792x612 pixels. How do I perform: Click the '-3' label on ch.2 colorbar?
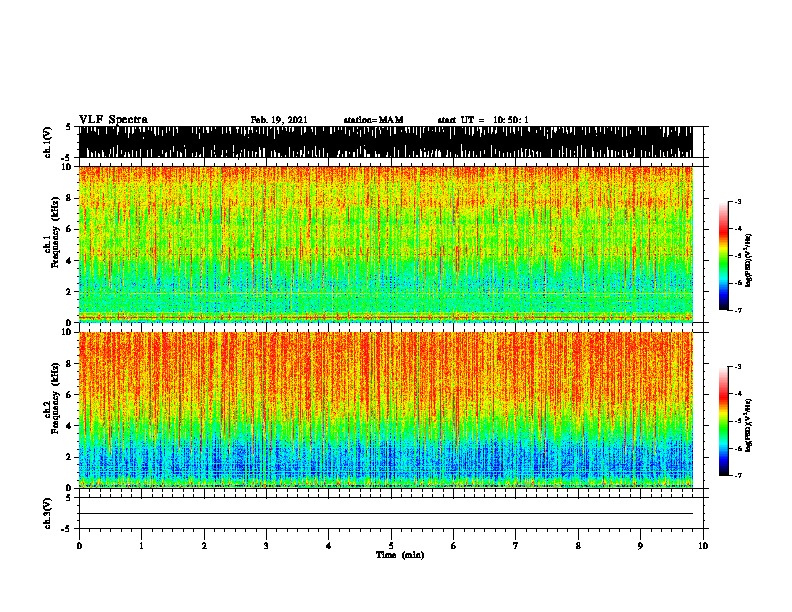tap(737, 367)
